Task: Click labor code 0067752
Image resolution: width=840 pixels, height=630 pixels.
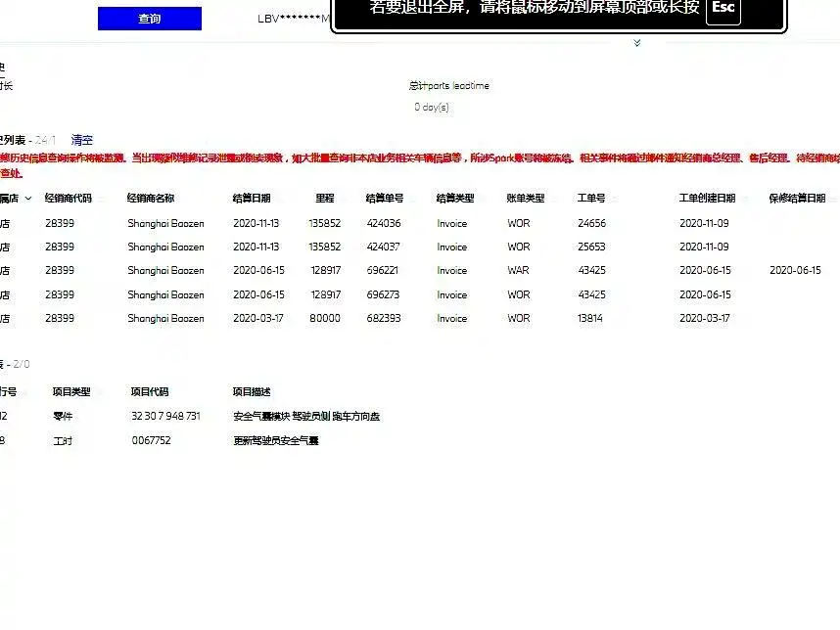Action: click(x=151, y=440)
